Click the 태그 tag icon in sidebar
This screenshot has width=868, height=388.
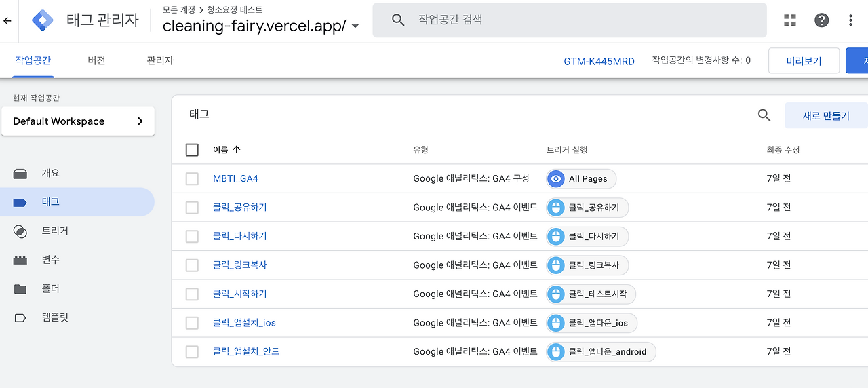tap(20, 202)
